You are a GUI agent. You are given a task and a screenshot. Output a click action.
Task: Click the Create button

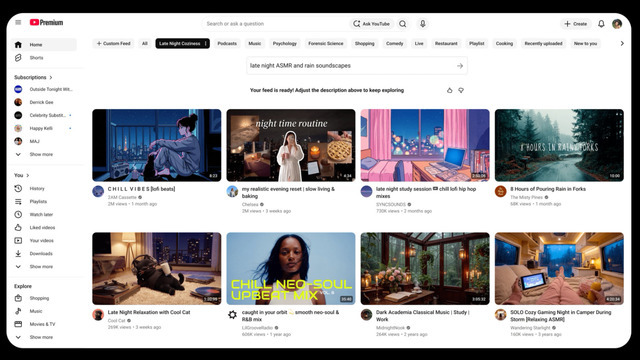pyautogui.click(x=576, y=24)
